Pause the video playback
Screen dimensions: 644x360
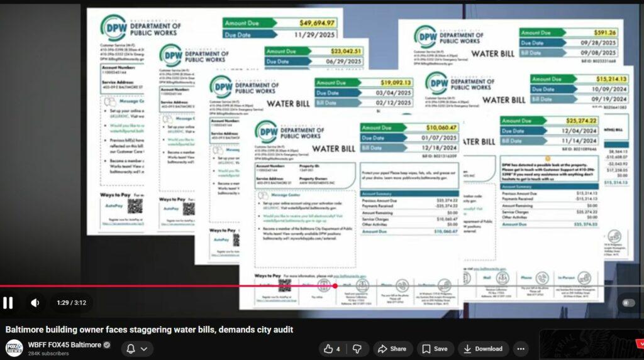point(8,303)
